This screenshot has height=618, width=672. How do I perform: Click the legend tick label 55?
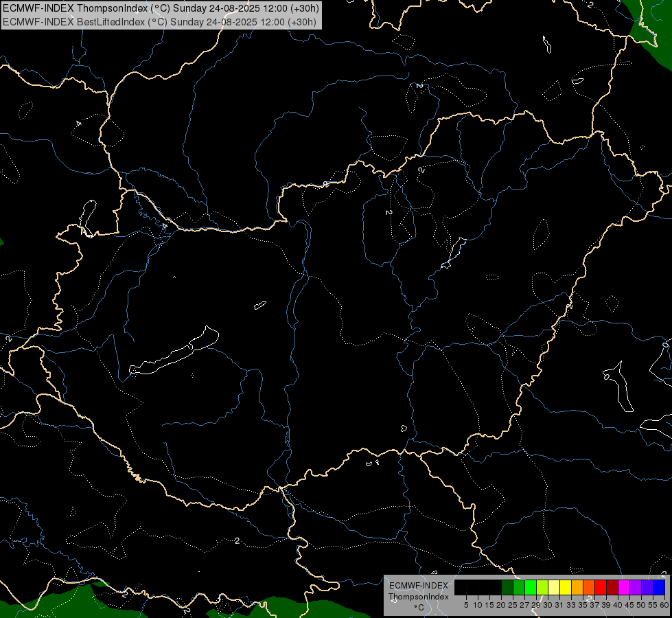[653, 605]
